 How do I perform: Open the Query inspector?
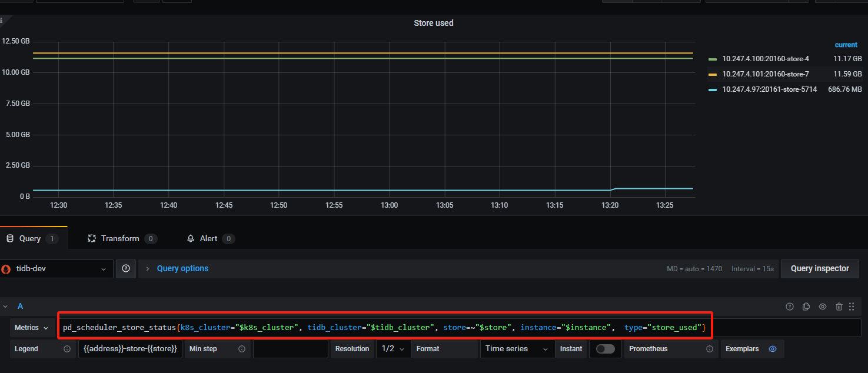tap(819, 268)
